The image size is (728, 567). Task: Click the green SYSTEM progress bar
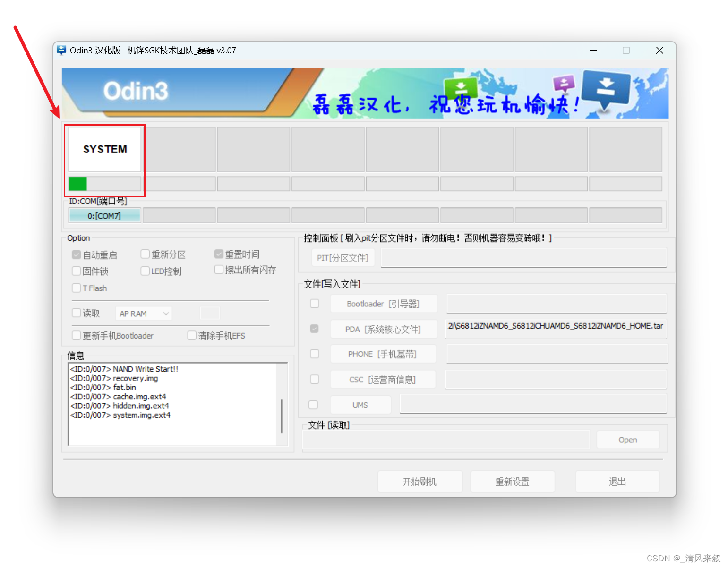click(x=105, y=184)
